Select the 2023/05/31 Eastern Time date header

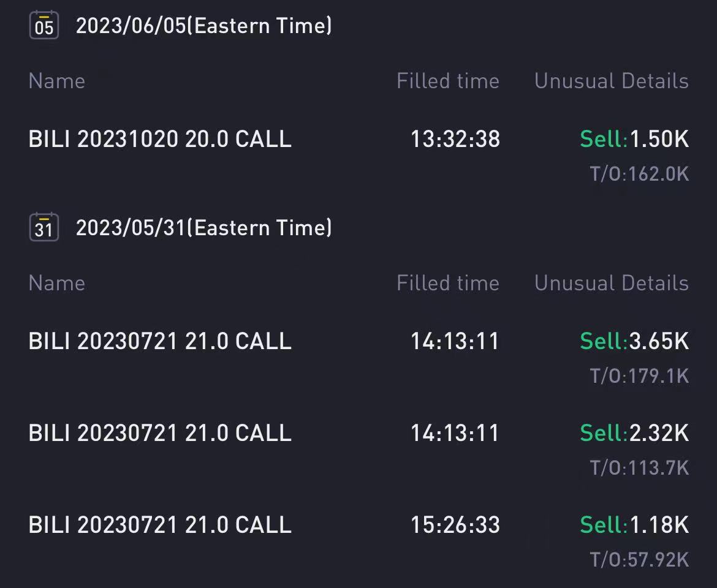tap(204, 227)
